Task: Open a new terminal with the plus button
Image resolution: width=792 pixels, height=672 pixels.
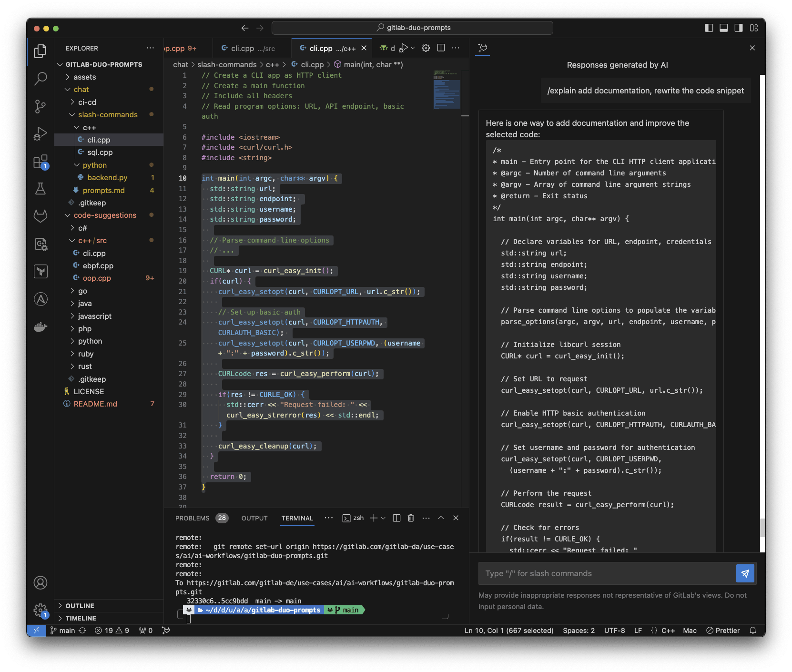Action: click(375, 518)
